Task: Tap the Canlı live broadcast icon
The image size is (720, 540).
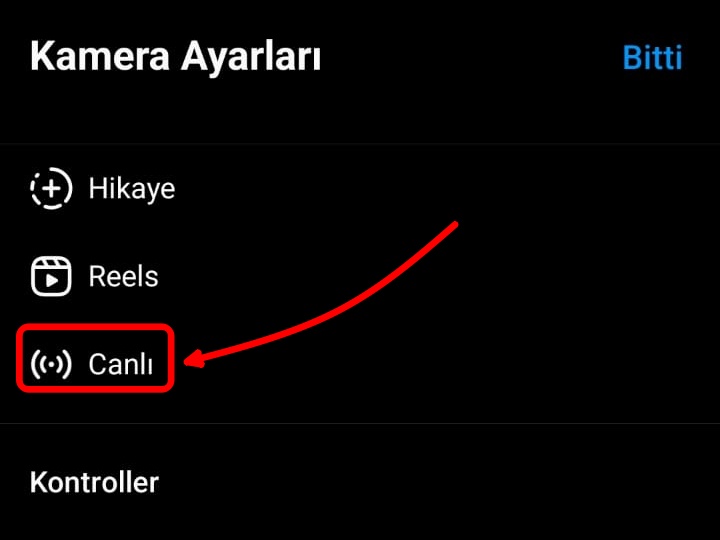Action: click(51, 364)
